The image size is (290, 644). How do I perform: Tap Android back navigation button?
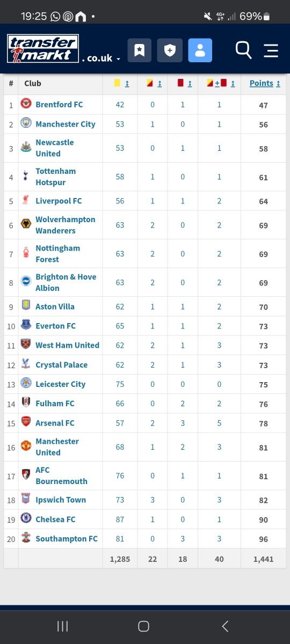(225, 626)
